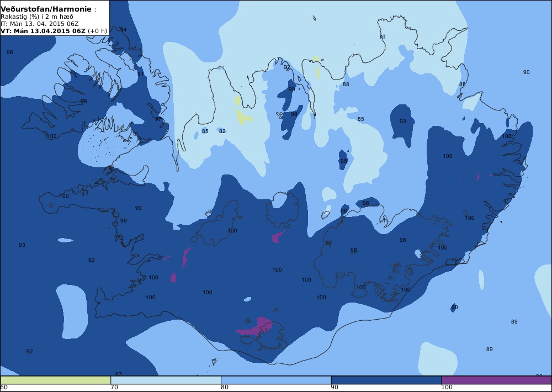The image size is (552, 392).
Task: Click the dark blue 90–100 legend swatch
Action: point(386,380)
